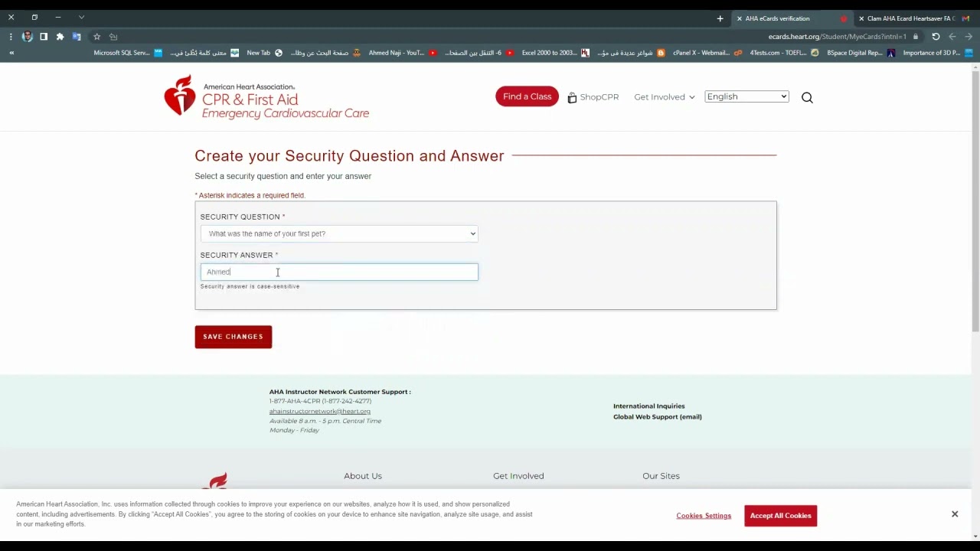Switch to the AHA eCards verification tab

pyautogui.click(x=792, y=18)
